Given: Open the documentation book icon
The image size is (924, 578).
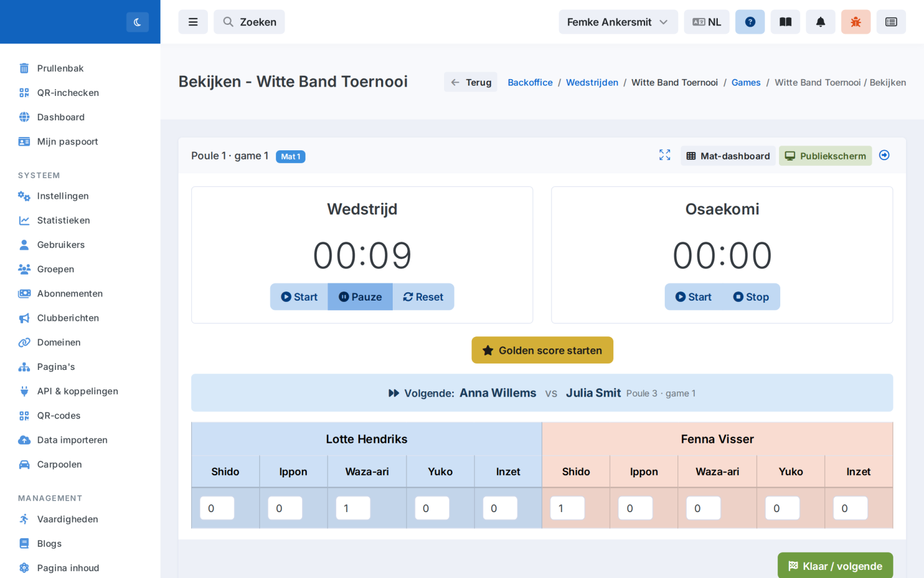Looking at the screenshot, I should click(785, 22).
